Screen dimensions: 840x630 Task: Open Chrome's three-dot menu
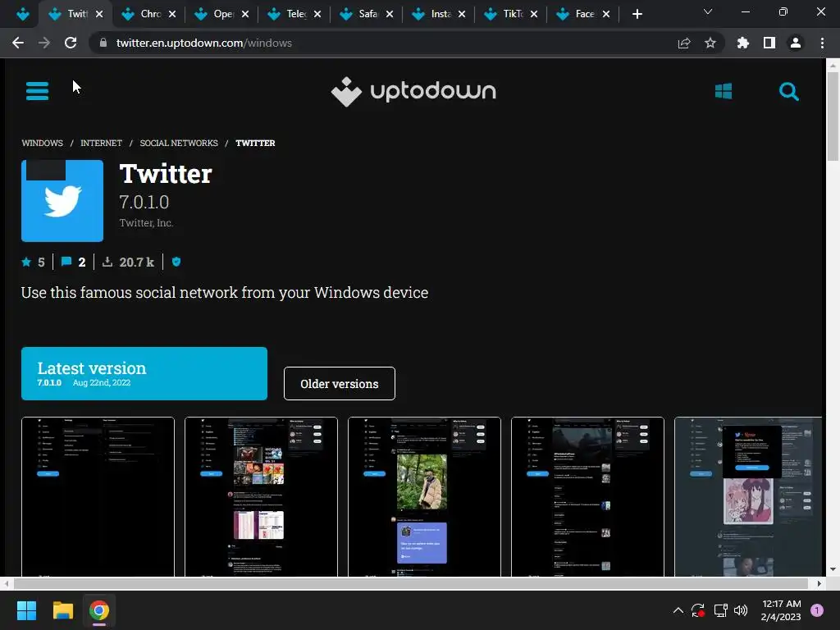coord(822,43)
